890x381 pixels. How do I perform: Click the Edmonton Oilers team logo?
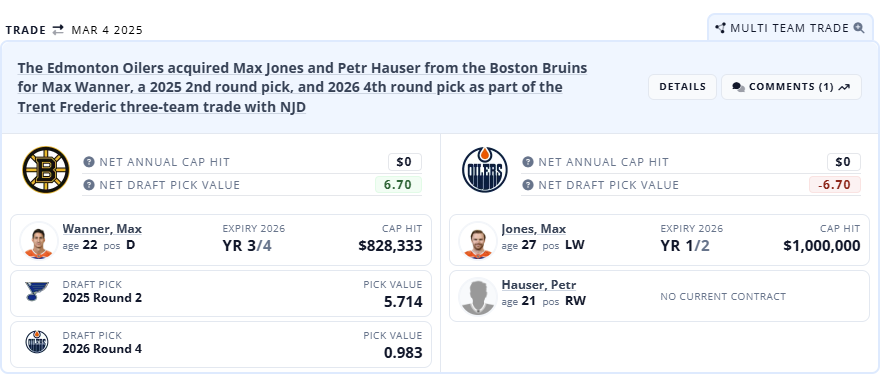coord(485,170)
